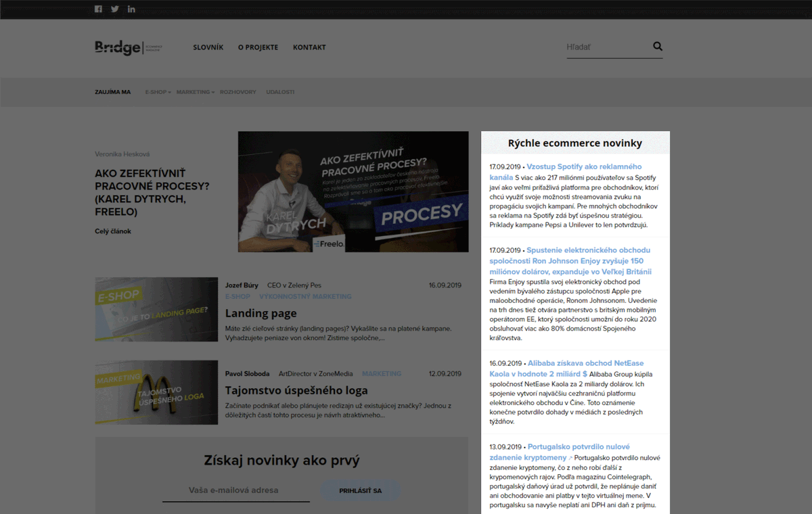The height and width of the screenshot is (514, 812).
Task: Click author name Veronika Hesková
Action: 122,154
